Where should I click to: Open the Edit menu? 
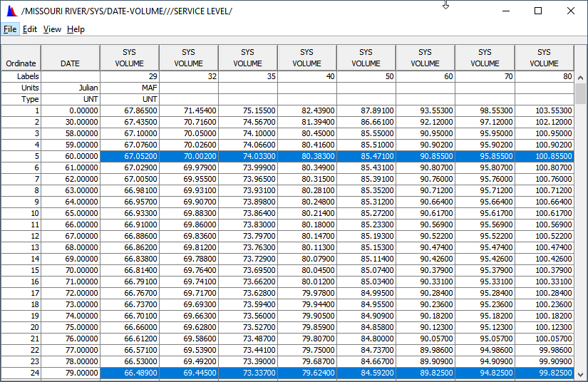[x=30, y=29]
